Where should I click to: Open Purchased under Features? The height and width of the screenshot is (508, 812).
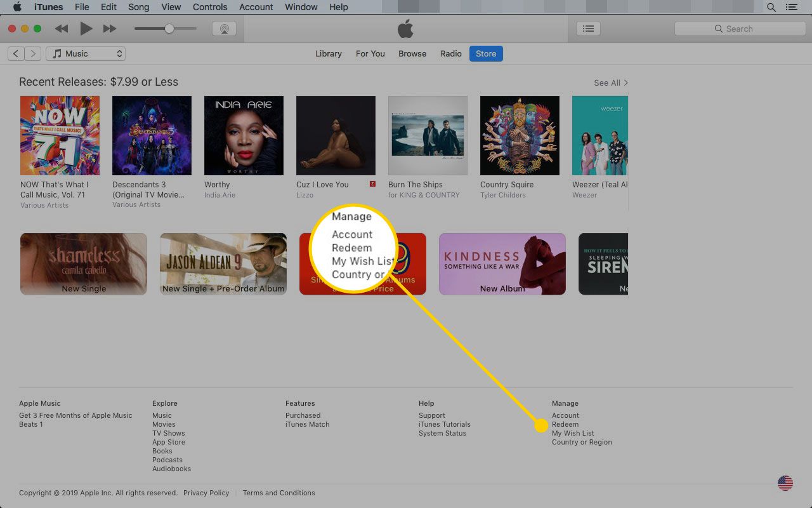coord(303,415)
